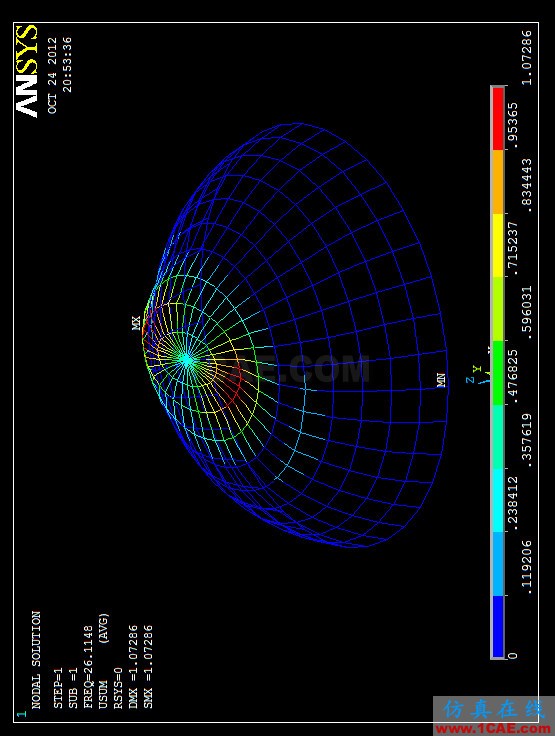The image size is (555, 736).
Task: Click the USUM (AVG) label
Action: pyautogui.click(x=103, y=660)
